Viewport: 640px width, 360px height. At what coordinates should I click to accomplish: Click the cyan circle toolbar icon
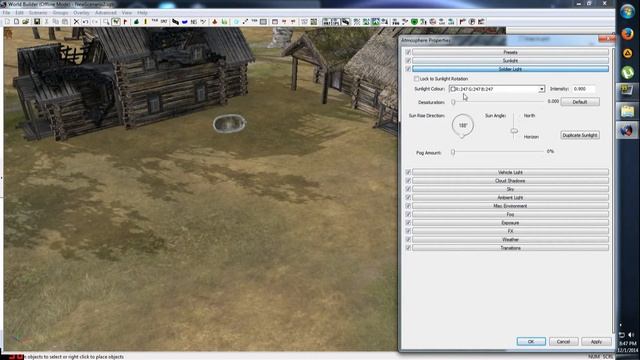(236, 22)
